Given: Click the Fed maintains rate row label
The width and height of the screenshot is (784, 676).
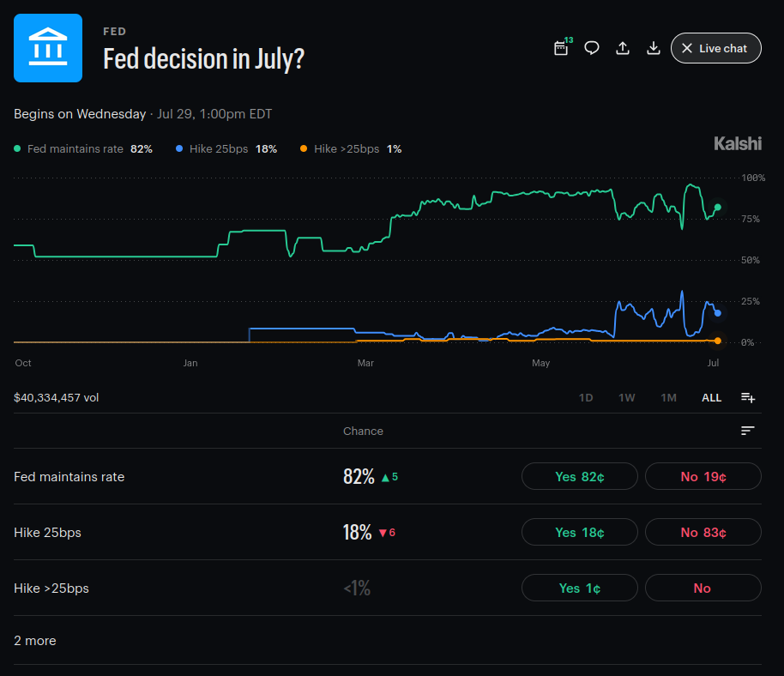Looking at the screenshot, I should (x=69, y=476).
